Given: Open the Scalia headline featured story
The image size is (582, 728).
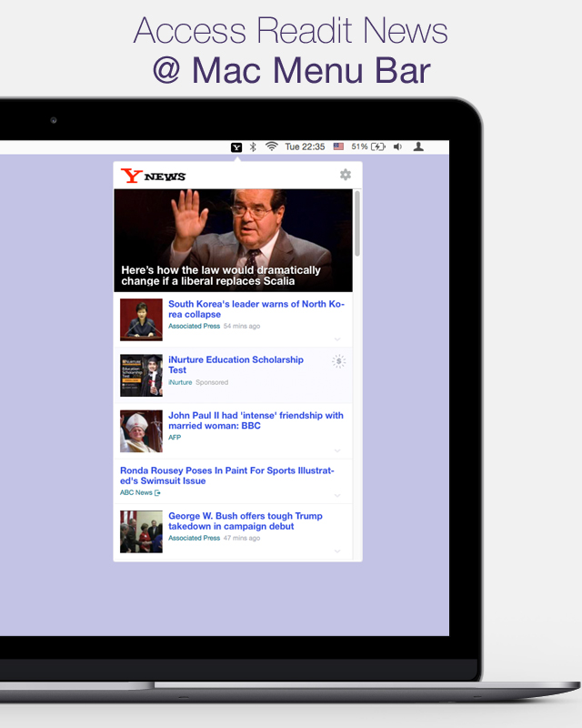Looking at the screenshot, I should (233, 240).
